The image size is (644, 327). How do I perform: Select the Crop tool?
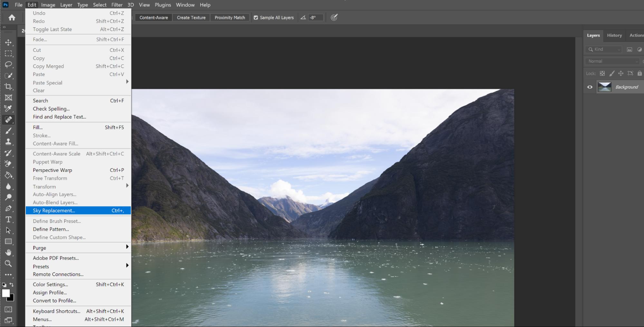pos(9,87)
